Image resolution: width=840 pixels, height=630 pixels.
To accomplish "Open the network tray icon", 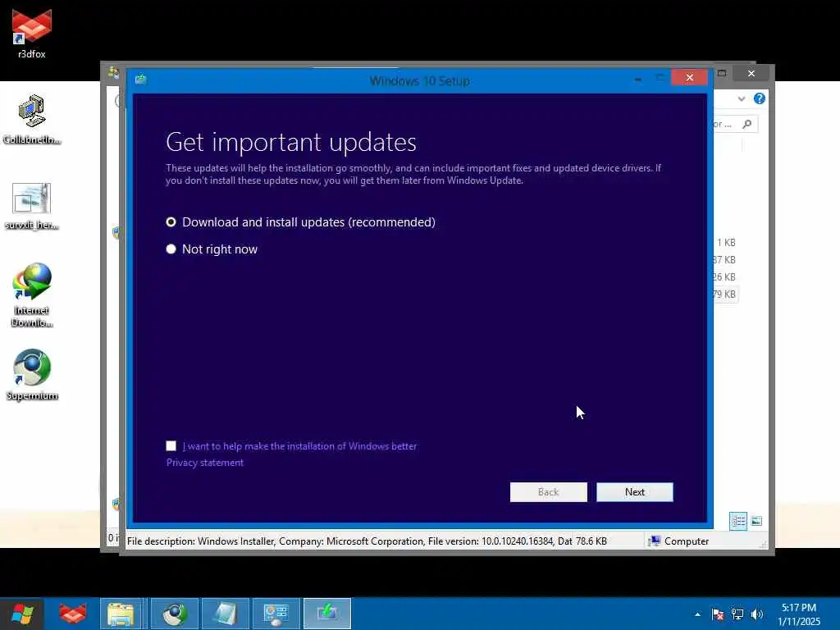I will [737, 614].
